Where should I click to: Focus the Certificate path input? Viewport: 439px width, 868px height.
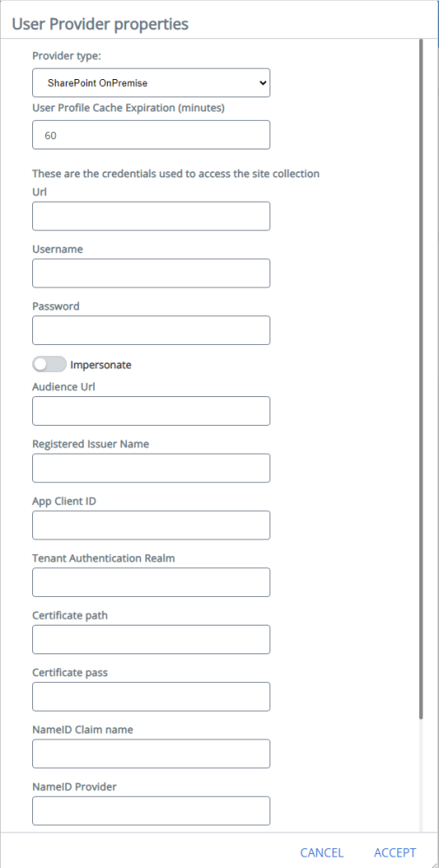coord(151,639)
